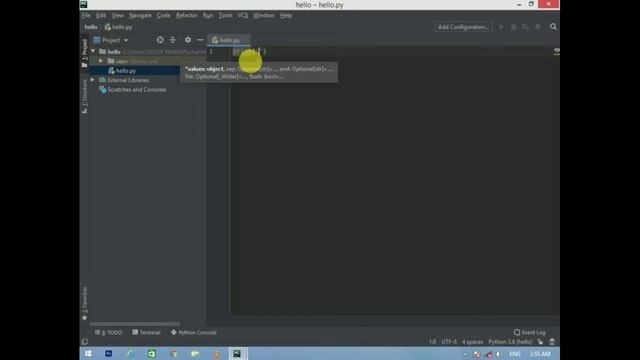Screen dimensions: 640x360
Task: Open the Run menu
Action: 208,15
